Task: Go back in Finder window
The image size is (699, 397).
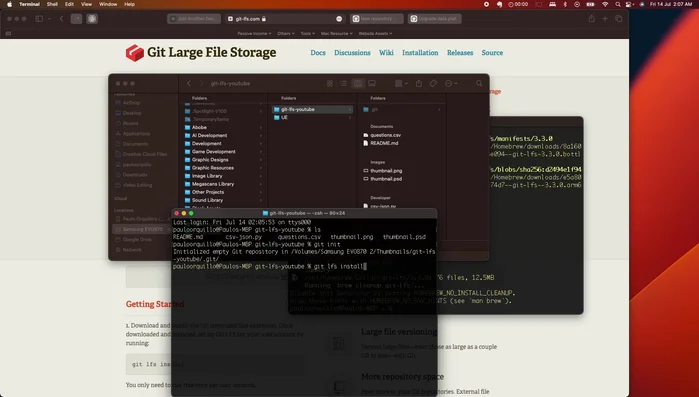Action: 189,83
